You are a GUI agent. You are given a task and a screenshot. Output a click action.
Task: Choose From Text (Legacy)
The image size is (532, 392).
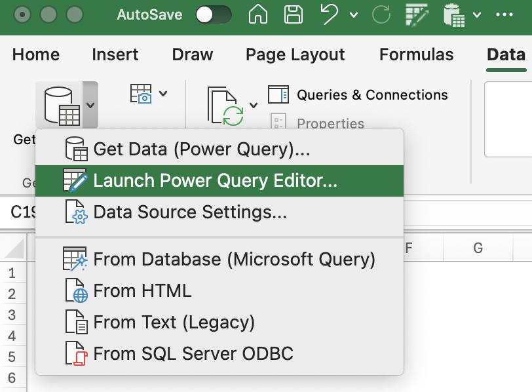pyautogui.click(x=219, y=323)
